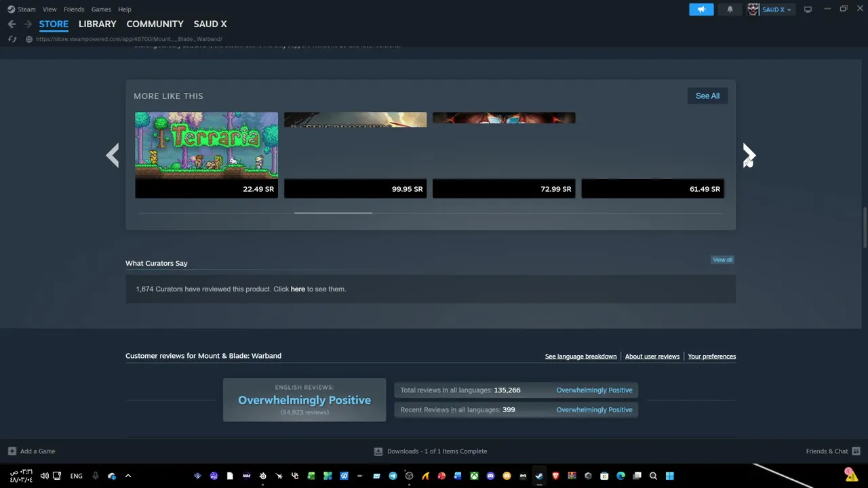Viewport: 868px width, 488px height.
Task: Open About user reviews link
Action: tap(652, 357)
